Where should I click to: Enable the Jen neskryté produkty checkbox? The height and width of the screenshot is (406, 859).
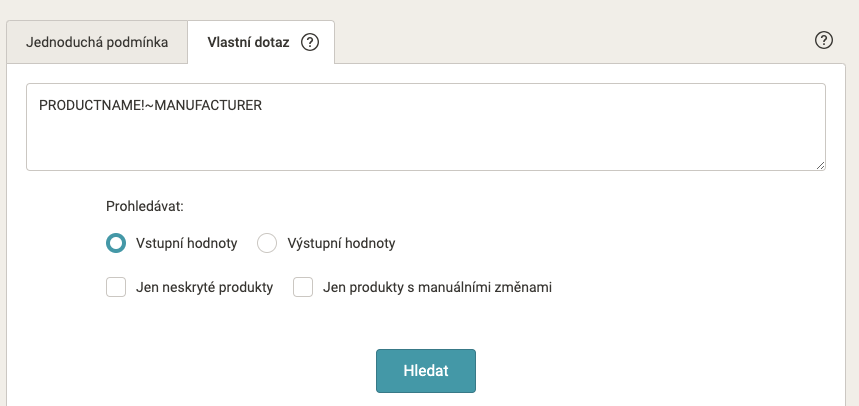(116, 287)
